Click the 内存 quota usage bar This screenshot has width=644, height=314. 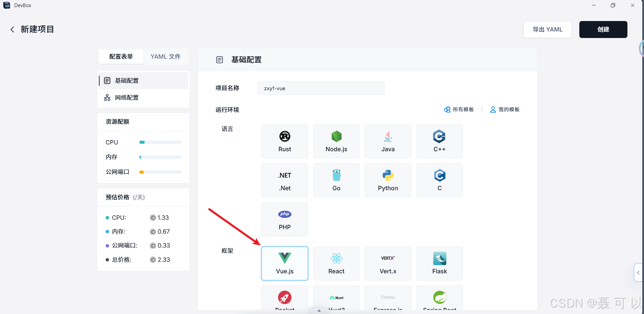pyautogui.click(x=160, y=157)
